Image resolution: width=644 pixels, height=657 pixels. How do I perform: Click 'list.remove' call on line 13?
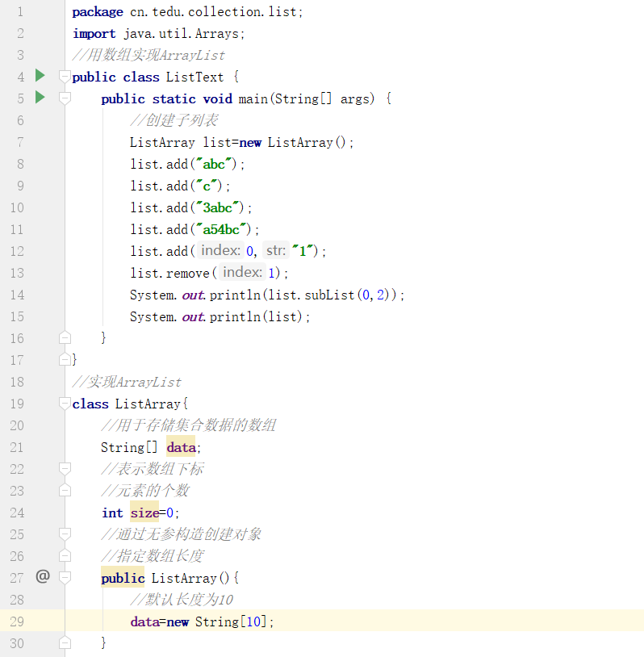click(169, 273)
